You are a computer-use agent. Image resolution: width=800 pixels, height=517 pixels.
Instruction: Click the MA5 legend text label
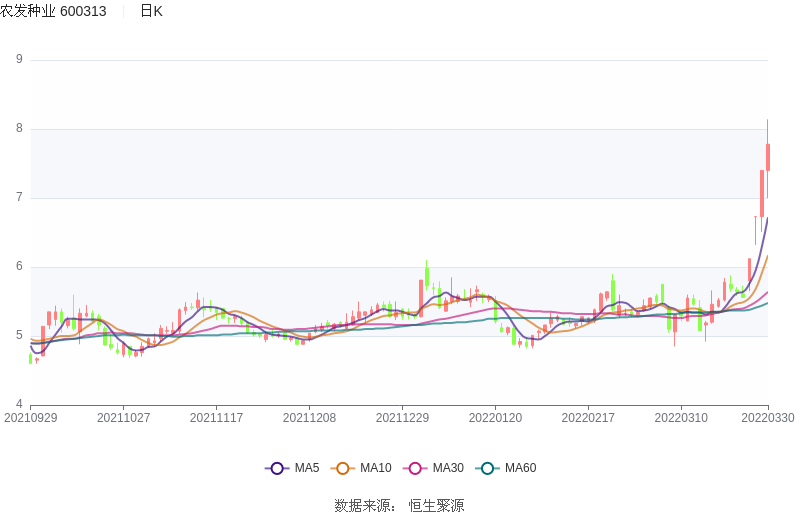click(x=307, y=468)
